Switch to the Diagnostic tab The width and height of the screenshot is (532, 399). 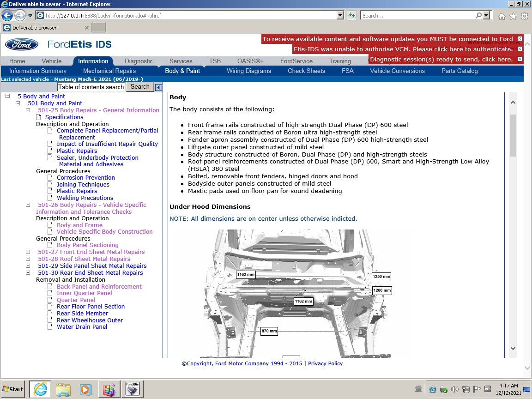click(x=139, y=61)
